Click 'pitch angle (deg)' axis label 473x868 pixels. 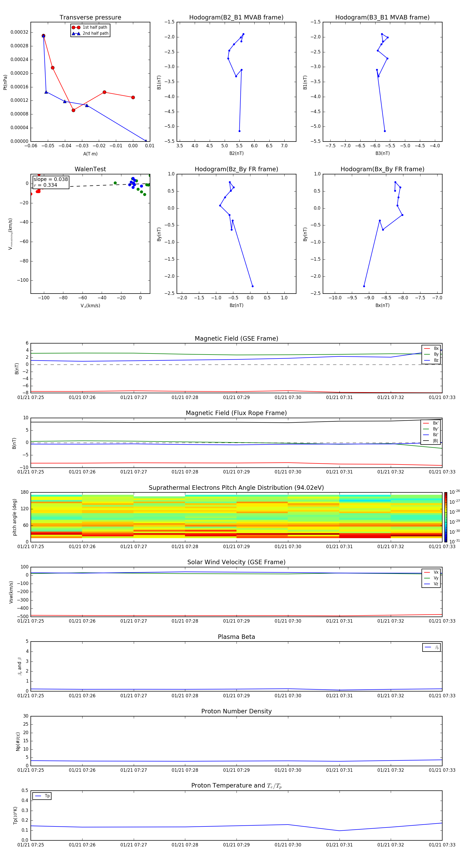[14, 517]
